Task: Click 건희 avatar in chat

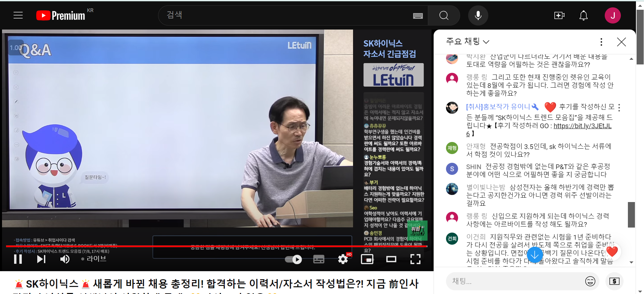Action: click(x=452, y=239)
